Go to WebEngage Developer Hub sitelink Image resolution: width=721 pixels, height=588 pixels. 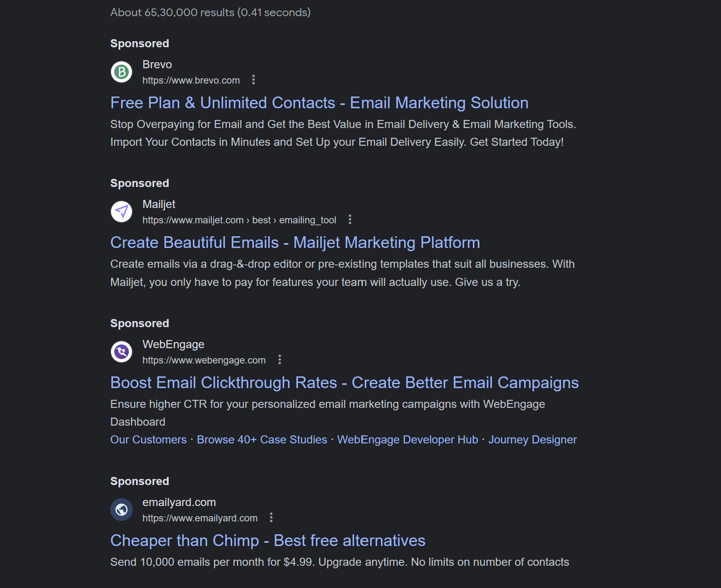coord(407,440)
